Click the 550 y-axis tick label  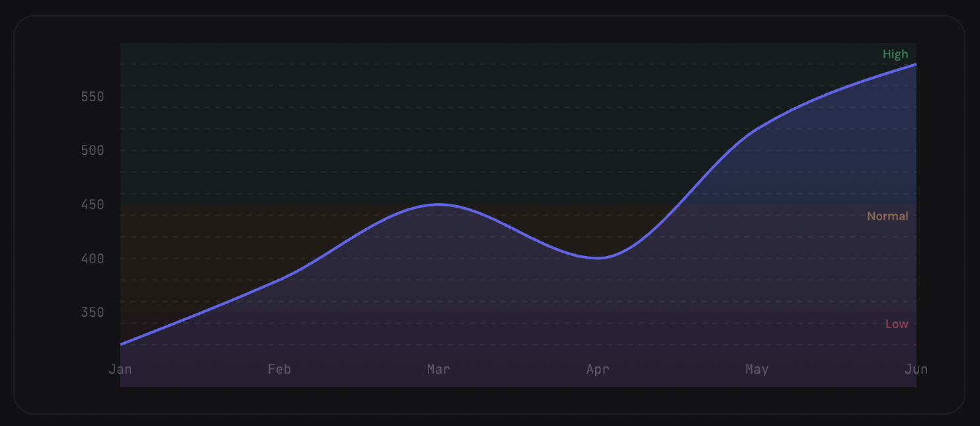[93, 97]
